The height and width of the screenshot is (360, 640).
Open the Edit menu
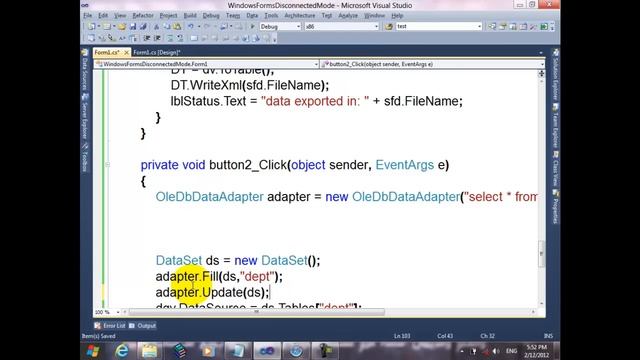point(103,16)
